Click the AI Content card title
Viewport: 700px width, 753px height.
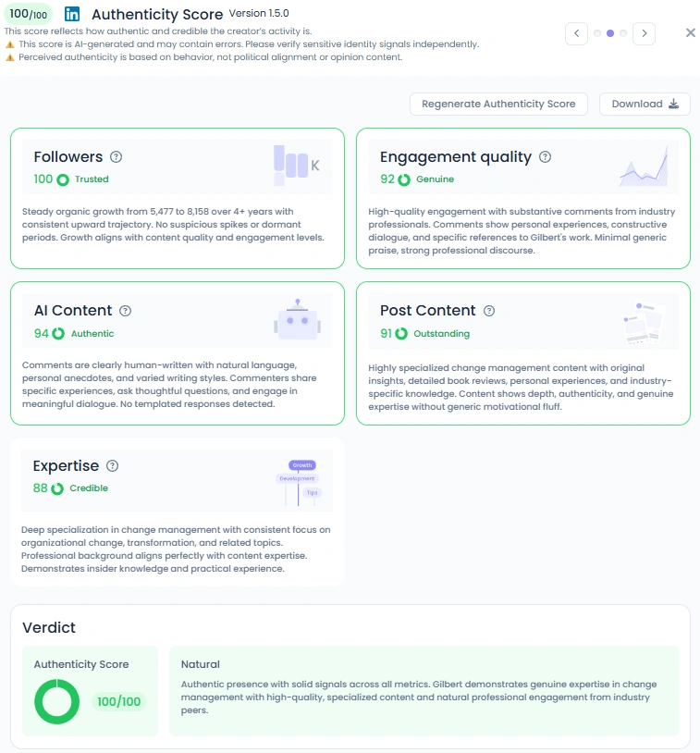pos(73,310)
